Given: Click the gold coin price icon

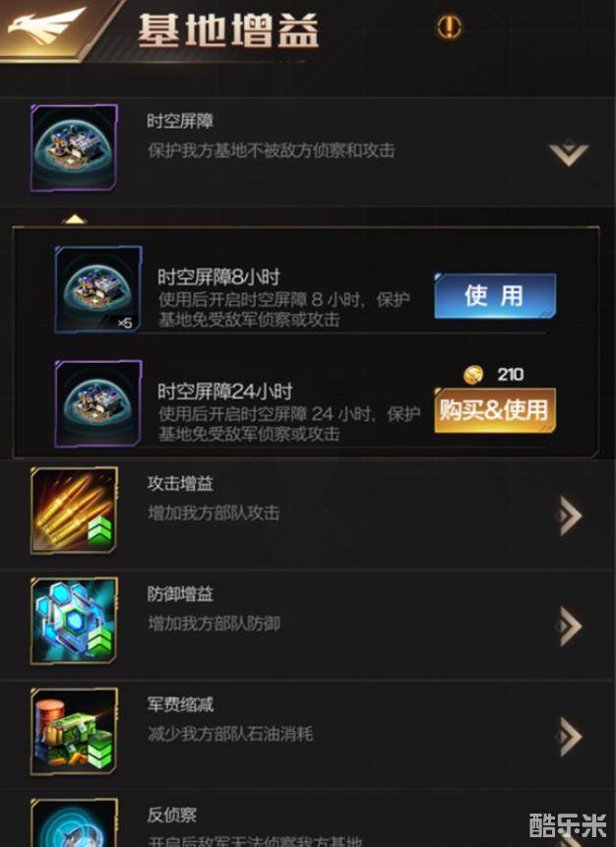Looking at the screenshot, I should tap(473, 375).
